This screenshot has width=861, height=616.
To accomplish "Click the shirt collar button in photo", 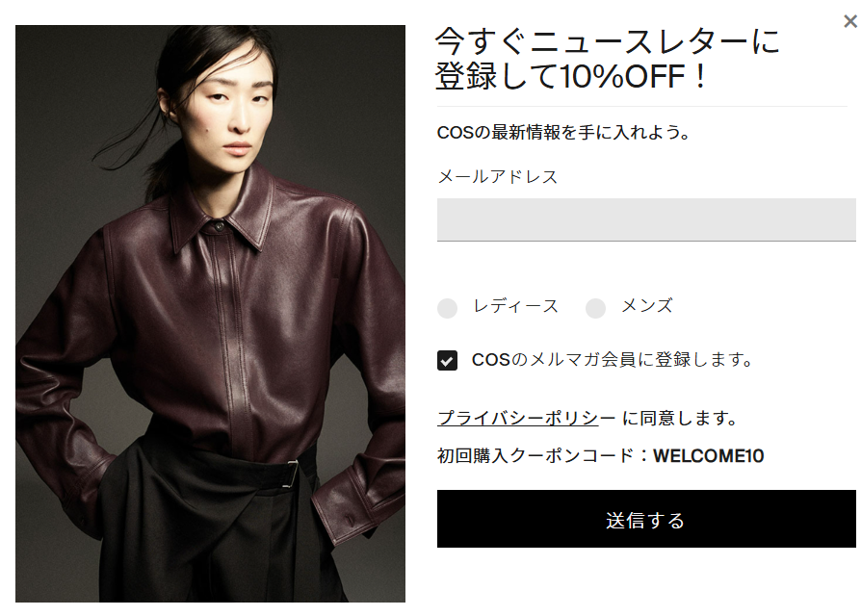I will [219, 225].
